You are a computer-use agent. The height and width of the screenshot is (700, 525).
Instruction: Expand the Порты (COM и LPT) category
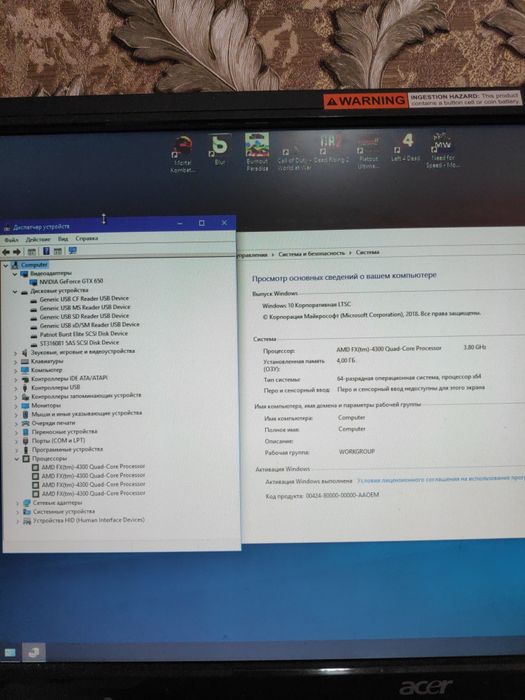coord(17,441)
